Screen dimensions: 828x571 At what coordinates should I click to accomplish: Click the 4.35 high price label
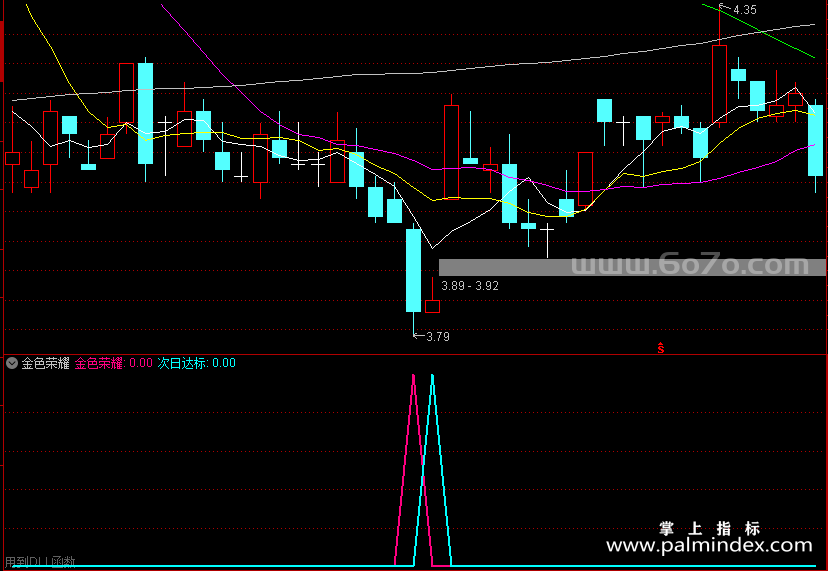[745, 10]
